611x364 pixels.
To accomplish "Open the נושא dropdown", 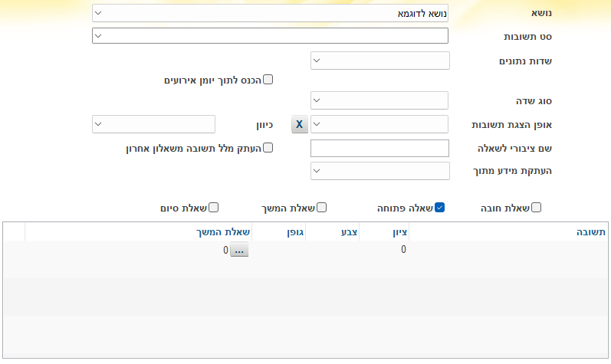I will click(270, 13).
